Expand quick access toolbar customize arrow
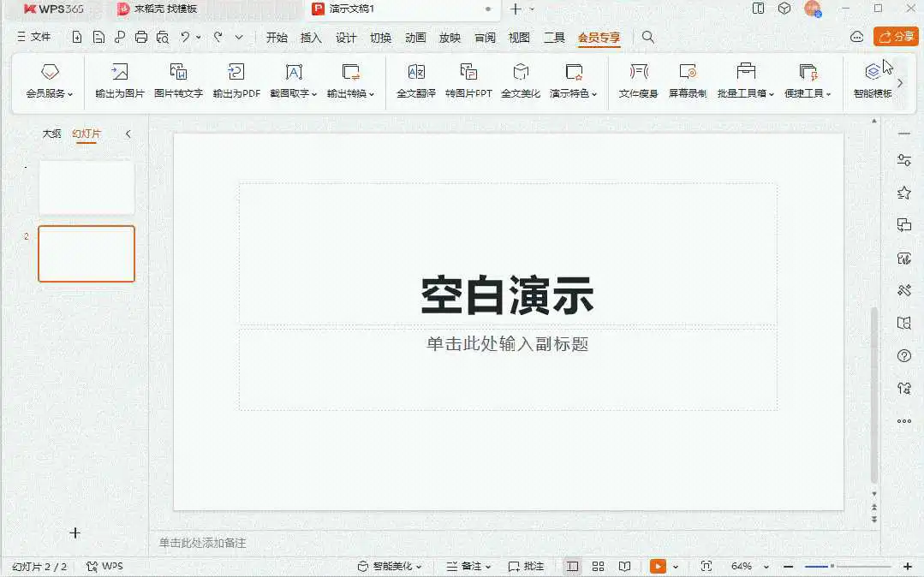The width and height of the screenshot is (924, 577). 239,37
